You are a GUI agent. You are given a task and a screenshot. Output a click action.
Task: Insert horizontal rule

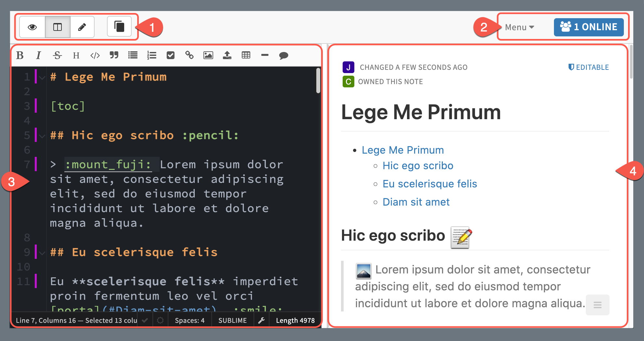point(265,56)
